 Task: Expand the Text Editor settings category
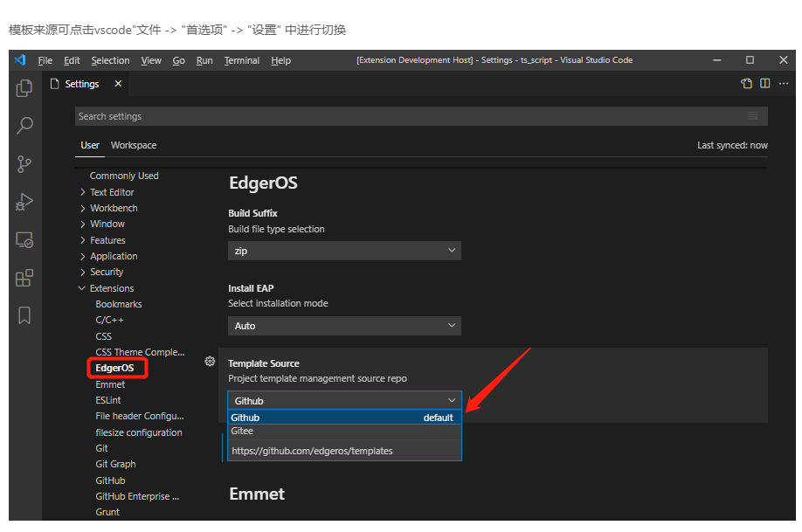point(112,192)
